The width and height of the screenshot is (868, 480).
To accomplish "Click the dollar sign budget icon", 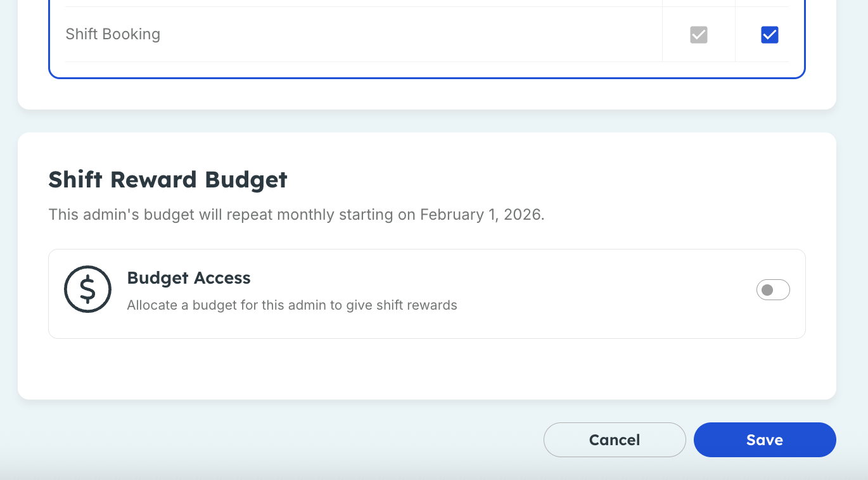I will (x=87, y=289).
